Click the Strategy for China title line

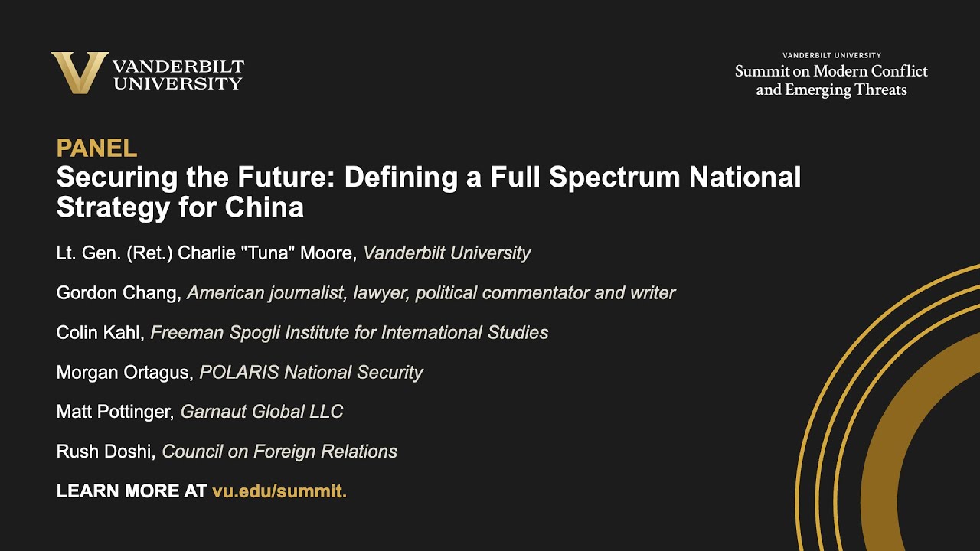(180, 207)
